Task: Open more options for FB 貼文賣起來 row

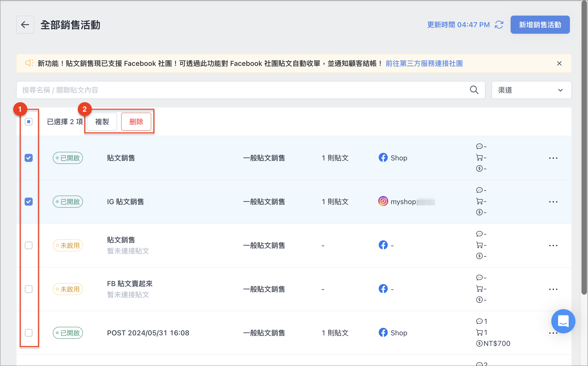Action: [x=553, y=289]
